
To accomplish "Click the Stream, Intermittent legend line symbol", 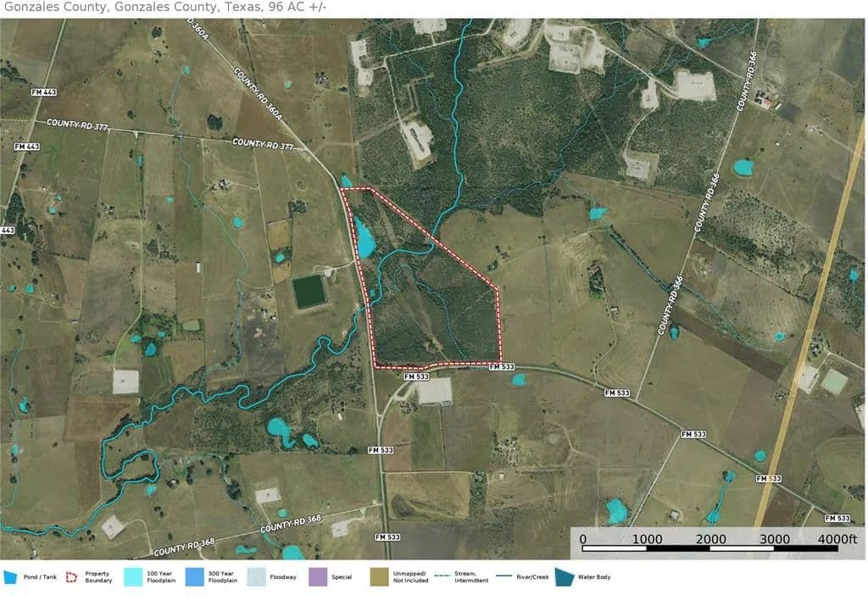I will tap(441, 577).
